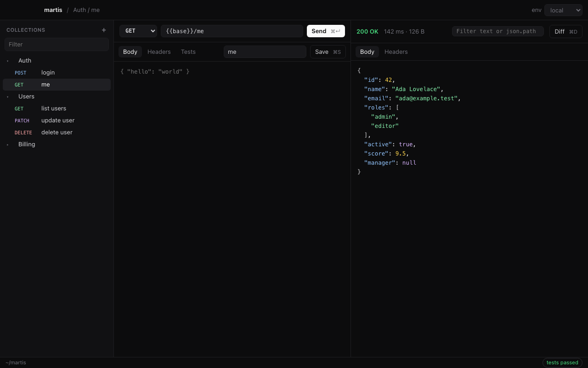588x368 pixels.
Task: Click the "active" key in response
Action: pyautogui.click(x=378, y=144)
